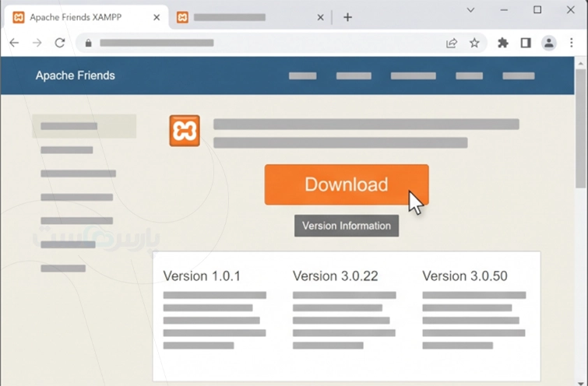
Task: Click the vertical page scrollbar thumb
Action: [x=581, y=128]
